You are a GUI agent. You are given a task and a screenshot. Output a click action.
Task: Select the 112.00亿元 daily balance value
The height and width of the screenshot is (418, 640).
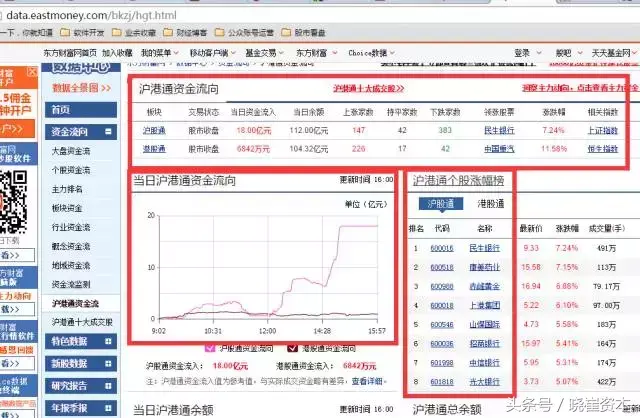(x=309, y=131)
